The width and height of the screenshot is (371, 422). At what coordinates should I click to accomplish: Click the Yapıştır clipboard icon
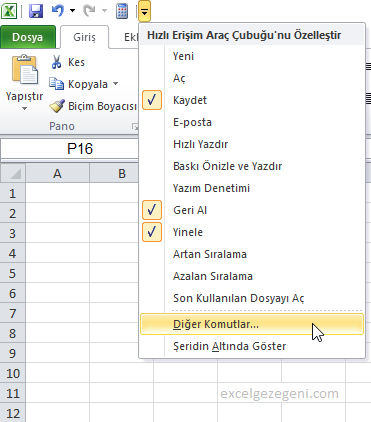pos(25,70)
